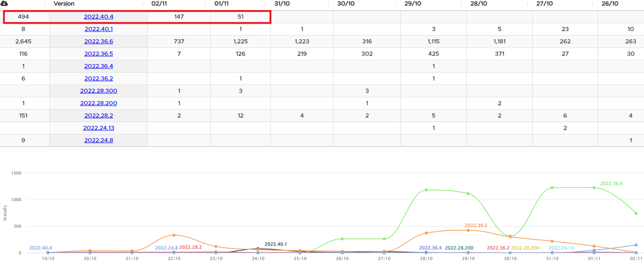The width and height of the screenshot is (644, 261).
Task: Click the Version column header
Action: coord(64,4)
